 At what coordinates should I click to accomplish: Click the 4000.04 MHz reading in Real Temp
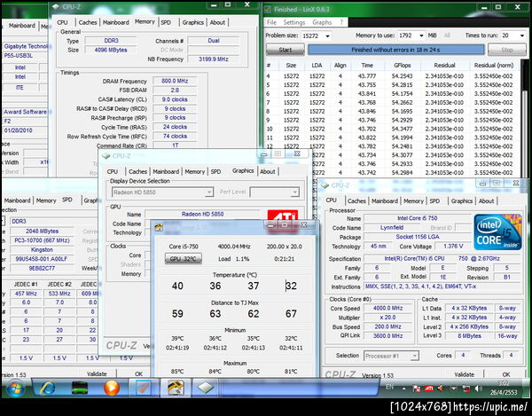(234, 247)
